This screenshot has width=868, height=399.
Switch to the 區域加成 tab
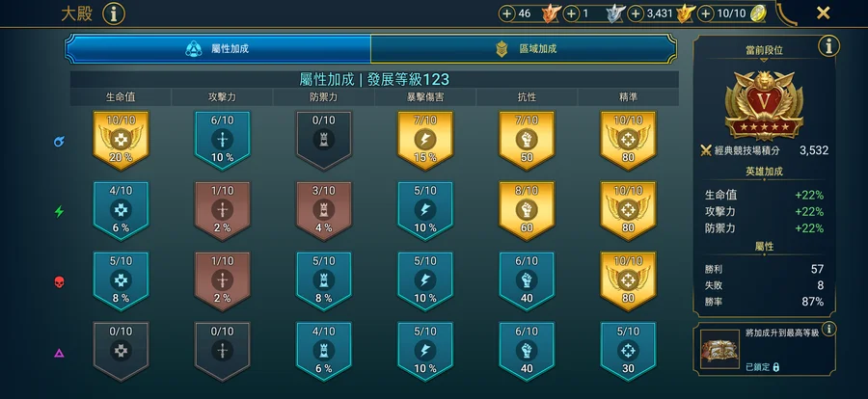524,49
